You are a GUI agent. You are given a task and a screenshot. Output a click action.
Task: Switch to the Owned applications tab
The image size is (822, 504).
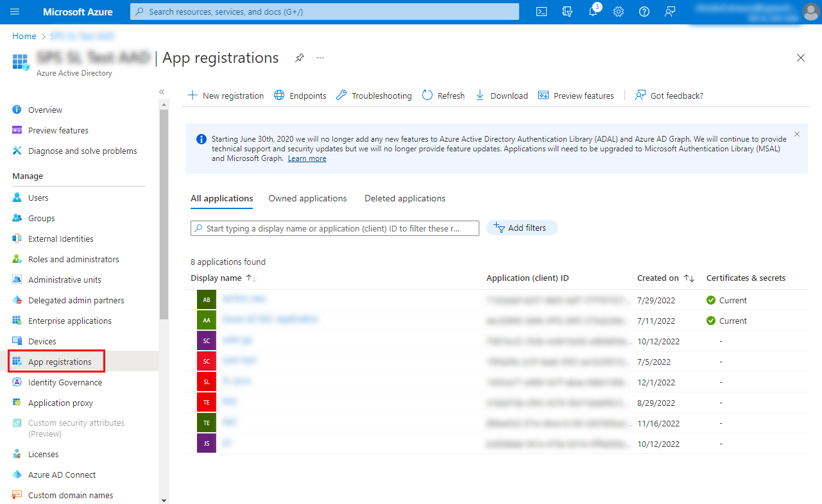[x=307, y=199]
